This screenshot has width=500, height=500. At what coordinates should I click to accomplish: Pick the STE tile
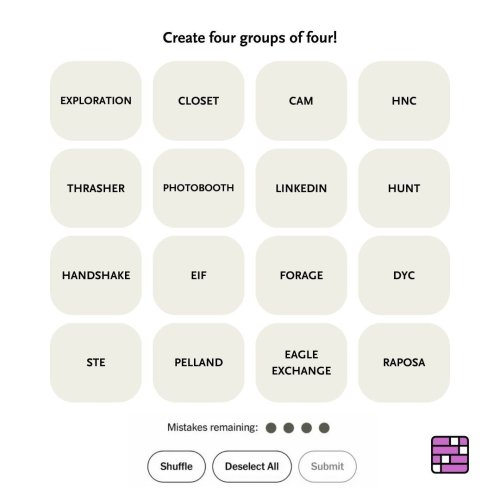point(96,362)
